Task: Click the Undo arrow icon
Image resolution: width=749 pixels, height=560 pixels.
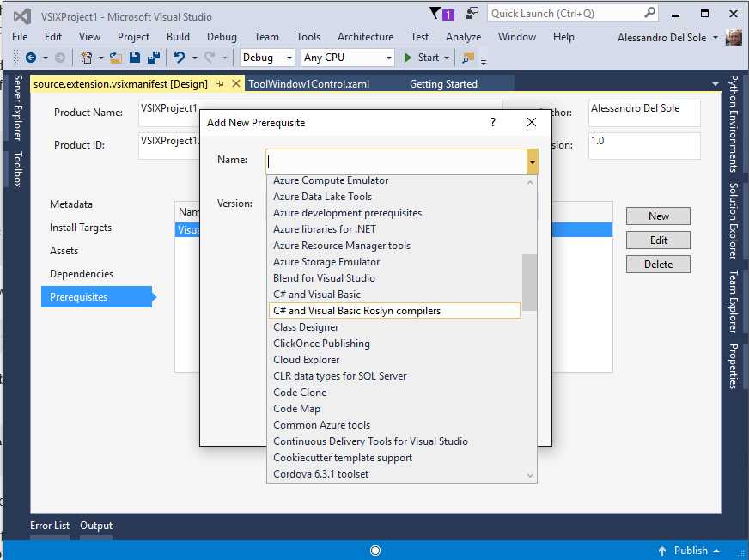Action: 180,58
